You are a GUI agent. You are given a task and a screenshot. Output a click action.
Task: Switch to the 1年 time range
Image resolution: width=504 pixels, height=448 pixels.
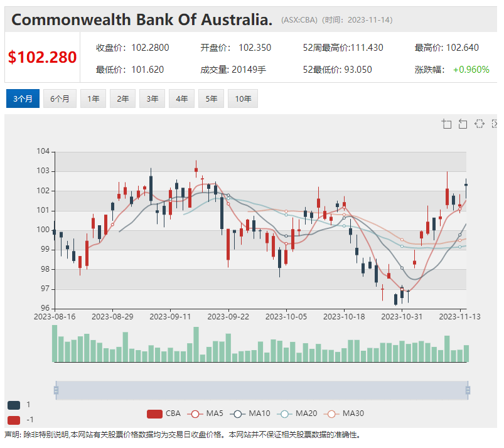93,99
